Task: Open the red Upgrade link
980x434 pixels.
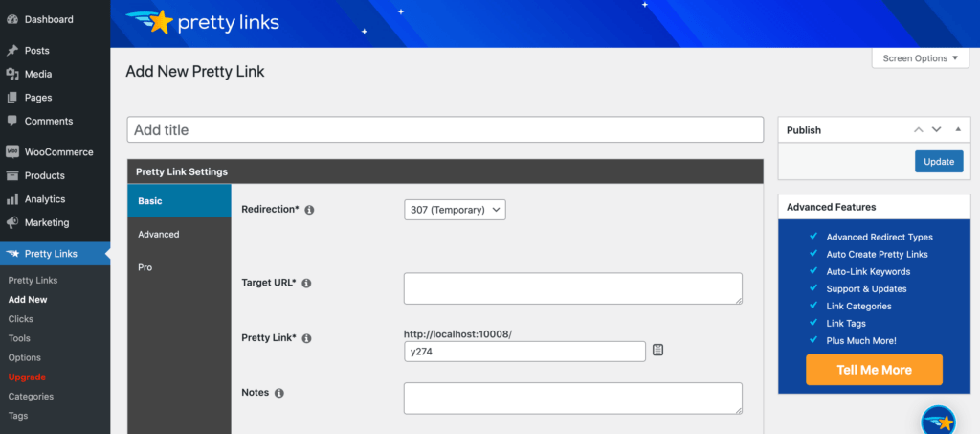Action: [27, 377]
